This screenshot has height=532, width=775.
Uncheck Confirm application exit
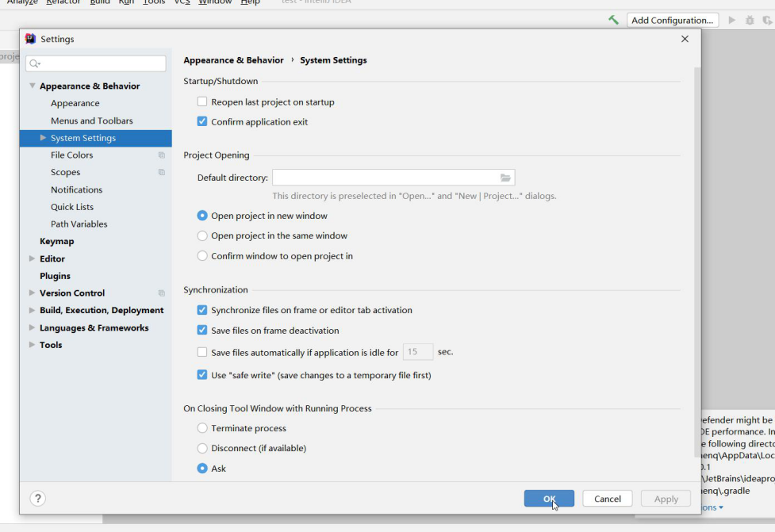pos(202,122)
